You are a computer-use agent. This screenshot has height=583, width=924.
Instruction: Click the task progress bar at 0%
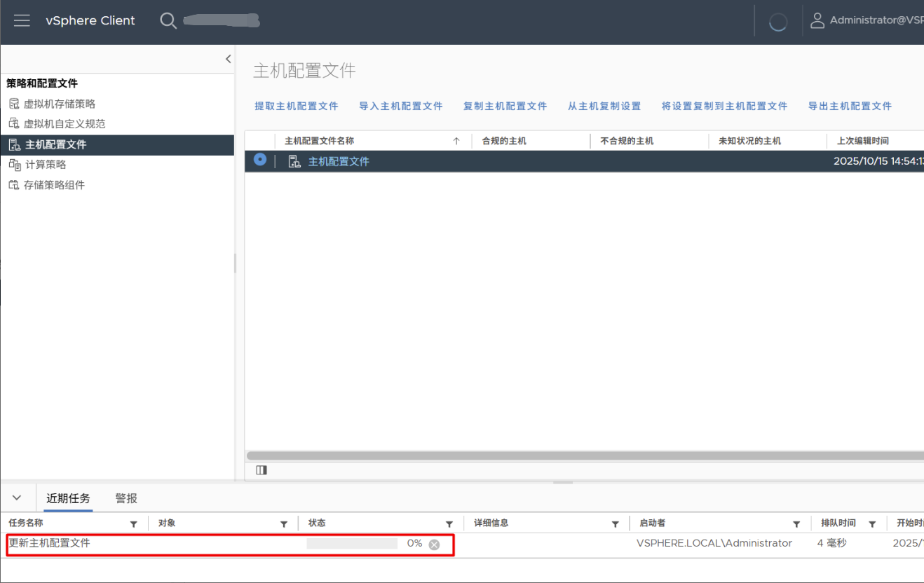pos(352,544)
